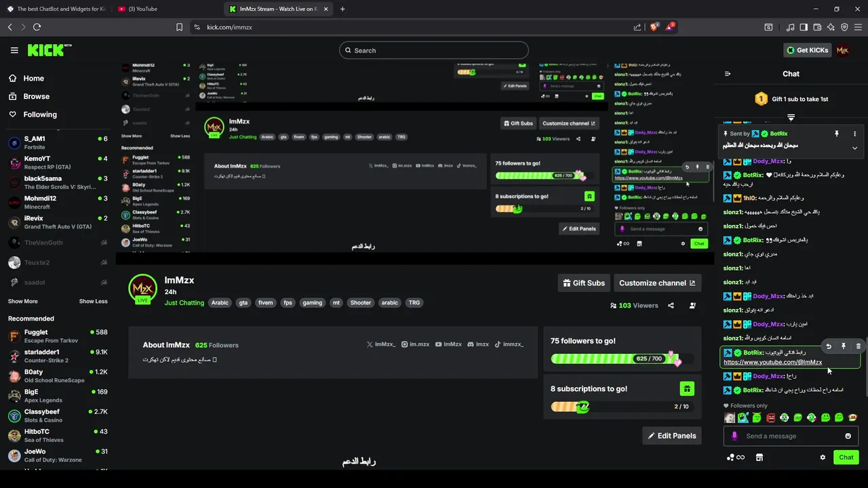Click the Send a message input

(x=791, y=436)
